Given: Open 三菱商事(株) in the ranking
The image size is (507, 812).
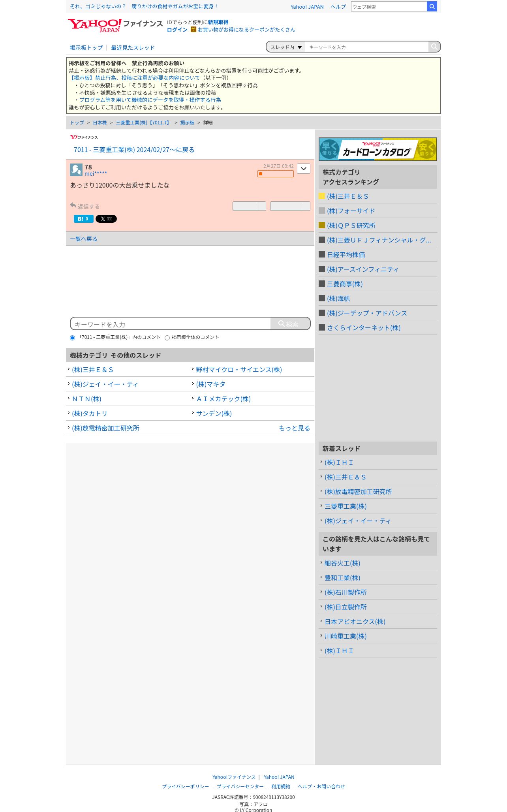Looking at the screenshot, I should pos(345,284).
